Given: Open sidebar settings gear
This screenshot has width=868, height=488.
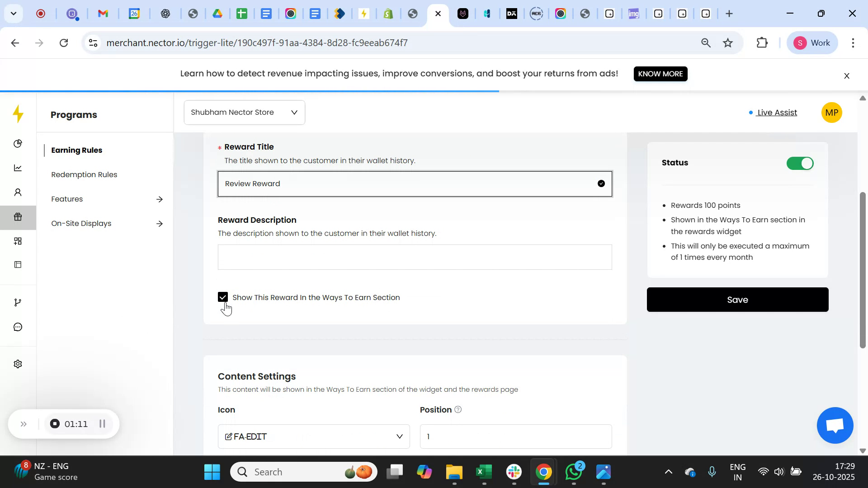Looking at the screenshot, I should click(x=18, y=364).
